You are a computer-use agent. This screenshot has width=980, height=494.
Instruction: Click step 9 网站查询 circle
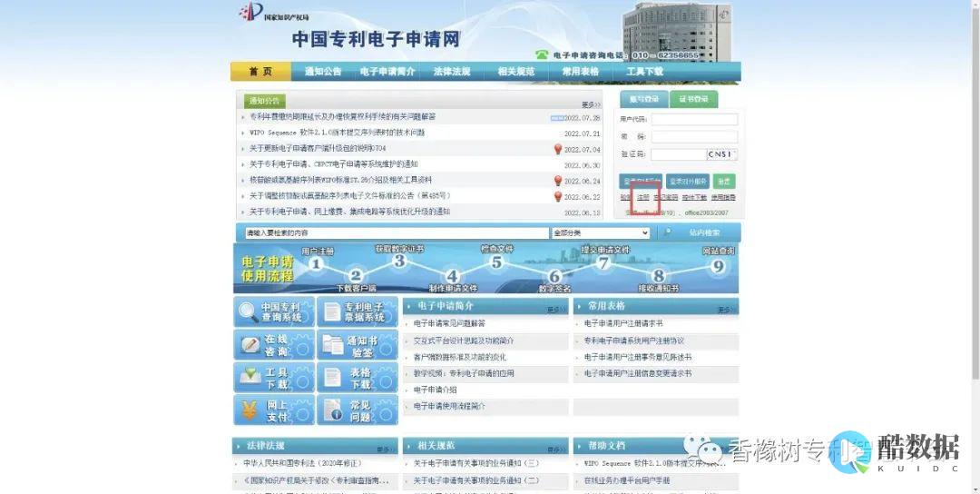click(x=718, y=266)
